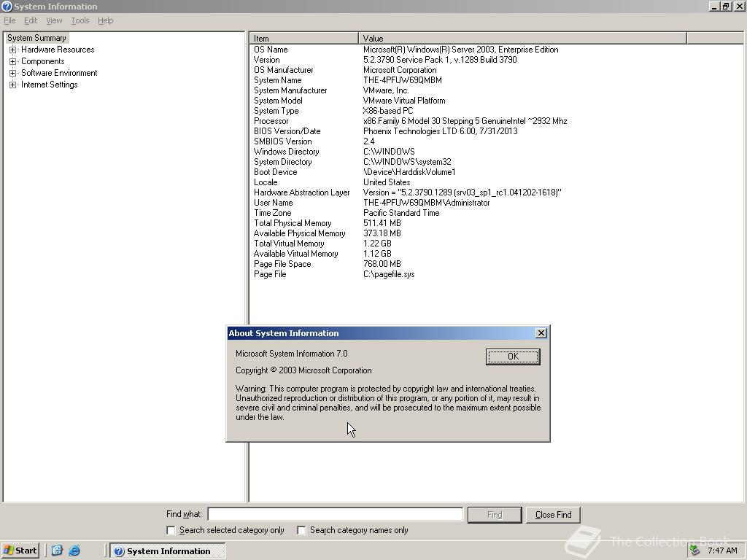Restore down the System Information window
Viewport: 747px width, 560px height.
[725, 6]
